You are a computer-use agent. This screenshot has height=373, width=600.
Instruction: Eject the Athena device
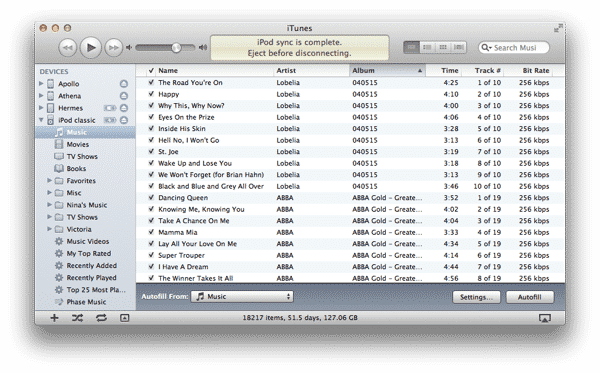coord(124,96)
